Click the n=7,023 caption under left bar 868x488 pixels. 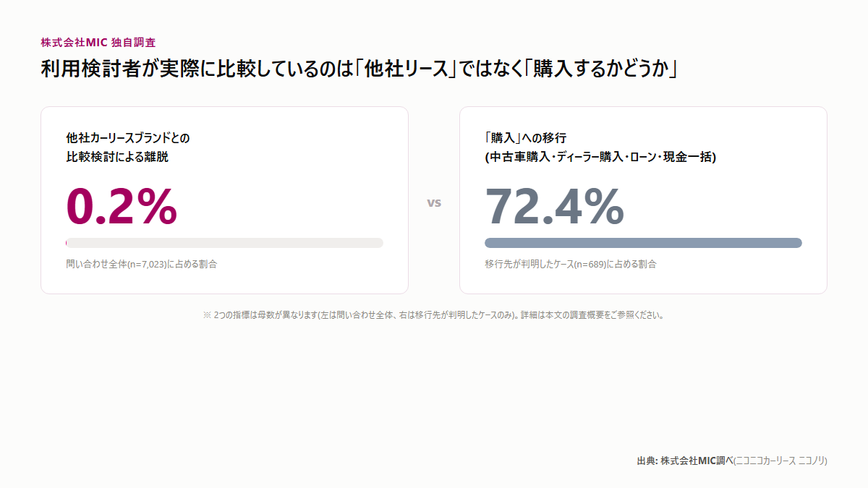click(x=142, y=264)
